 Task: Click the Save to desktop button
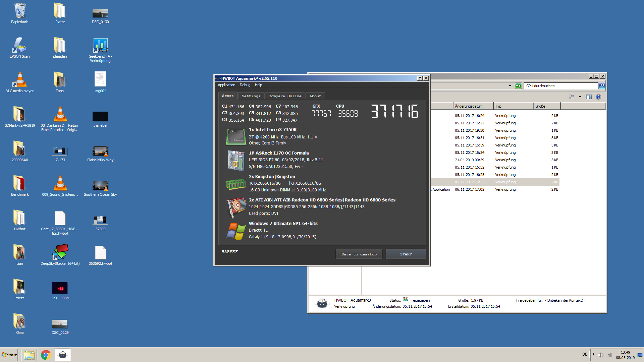click(x=359, y=254)
